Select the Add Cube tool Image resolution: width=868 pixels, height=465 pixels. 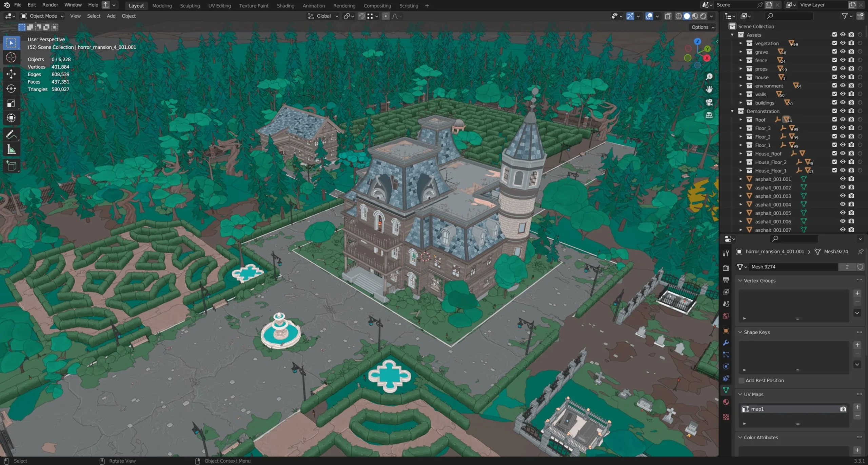(11, 166)
